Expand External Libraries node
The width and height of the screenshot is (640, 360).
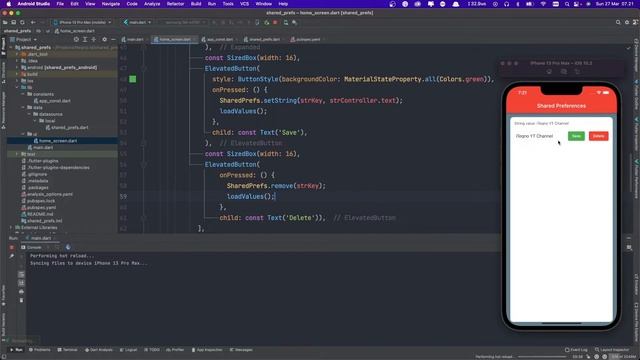click(x=11, y=228)
